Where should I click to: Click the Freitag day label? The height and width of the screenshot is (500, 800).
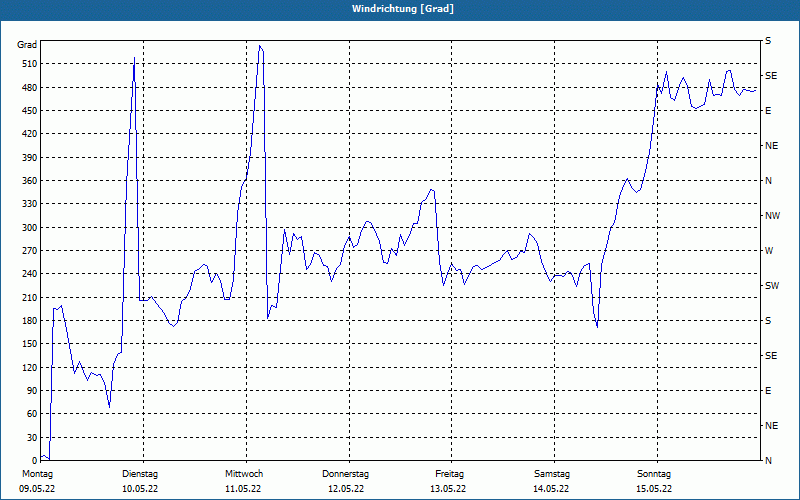pyautogui.click(x=449, y=474)
